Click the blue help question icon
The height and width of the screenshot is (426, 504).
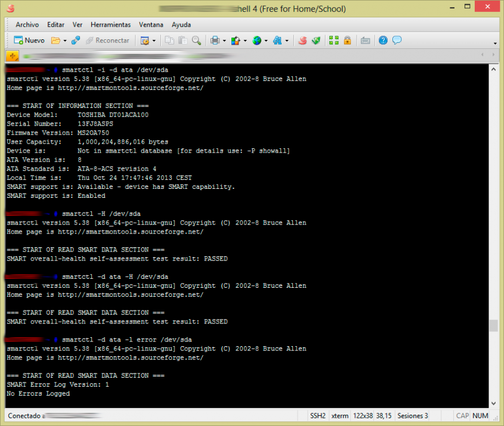coord(383,41)
